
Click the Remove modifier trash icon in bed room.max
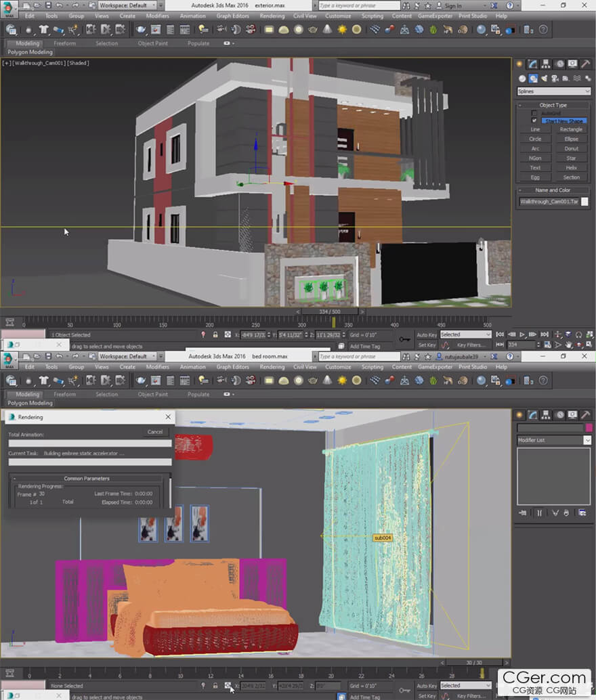point(566,513)
